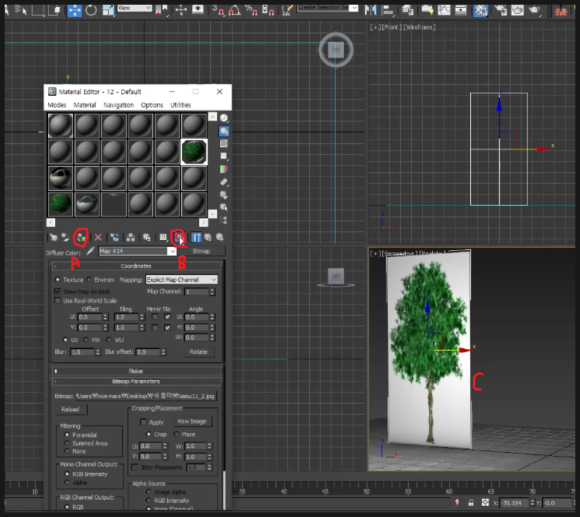Click Put Material to Scene icon

[x=65, y=237]
